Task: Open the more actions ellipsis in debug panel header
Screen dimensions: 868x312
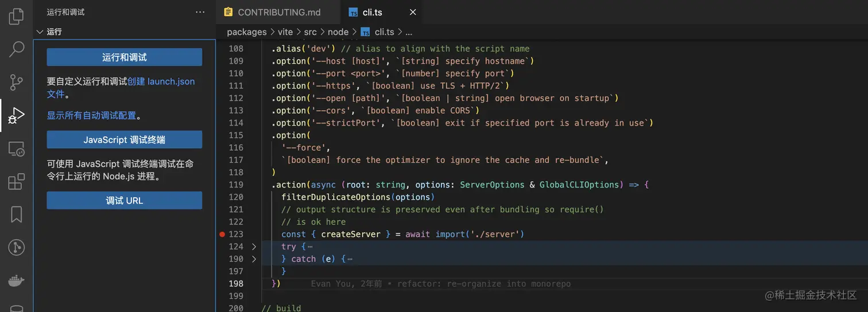Action: click(200, 12)
